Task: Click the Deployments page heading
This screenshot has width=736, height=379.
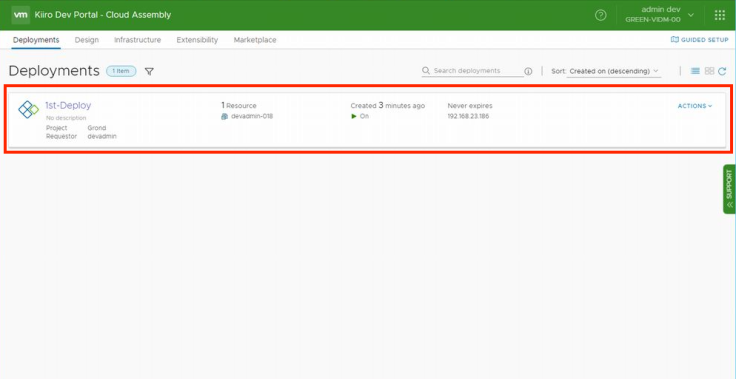Action: (x=54, y=71)
